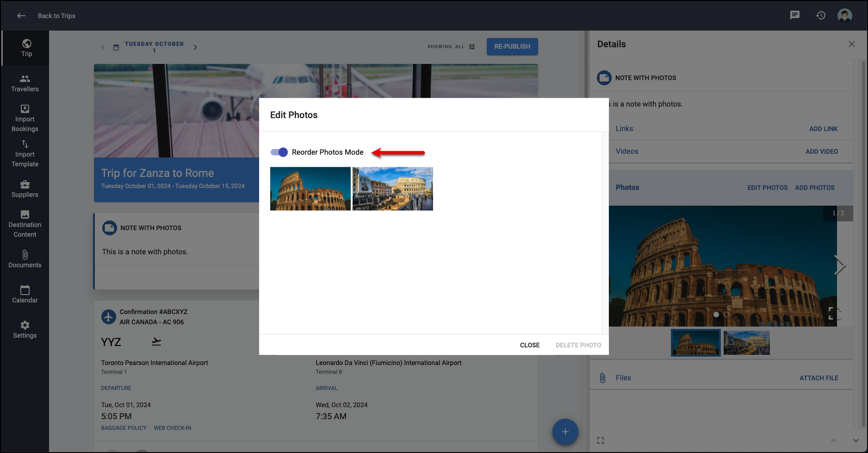The width and height of the screenshot is (868, 453).
Task: Click Note With Photos icon in Details panel
Action: click(604, 78)
